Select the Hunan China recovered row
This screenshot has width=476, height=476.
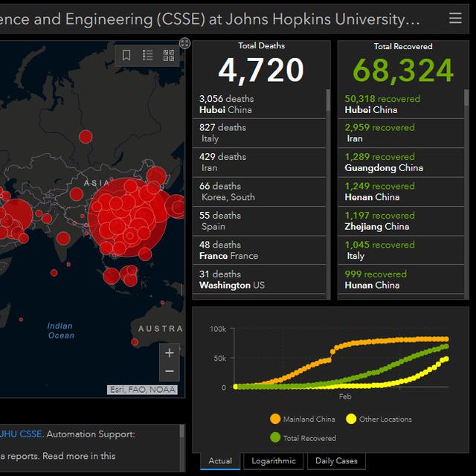[x=401, y=280]
